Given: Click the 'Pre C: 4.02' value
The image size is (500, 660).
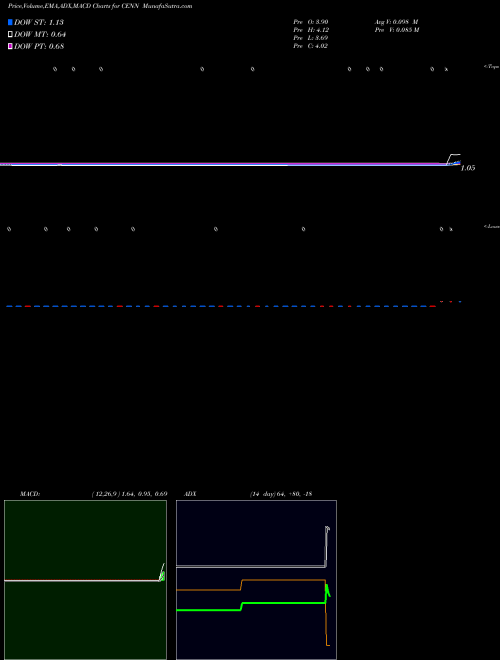Looking at the screenshot, I should [311, 46].
